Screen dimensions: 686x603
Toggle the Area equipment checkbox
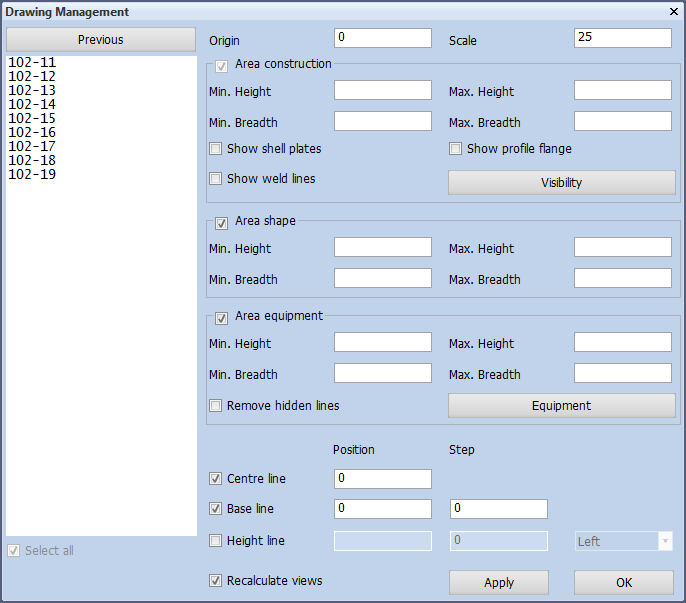tap(221, 319)
